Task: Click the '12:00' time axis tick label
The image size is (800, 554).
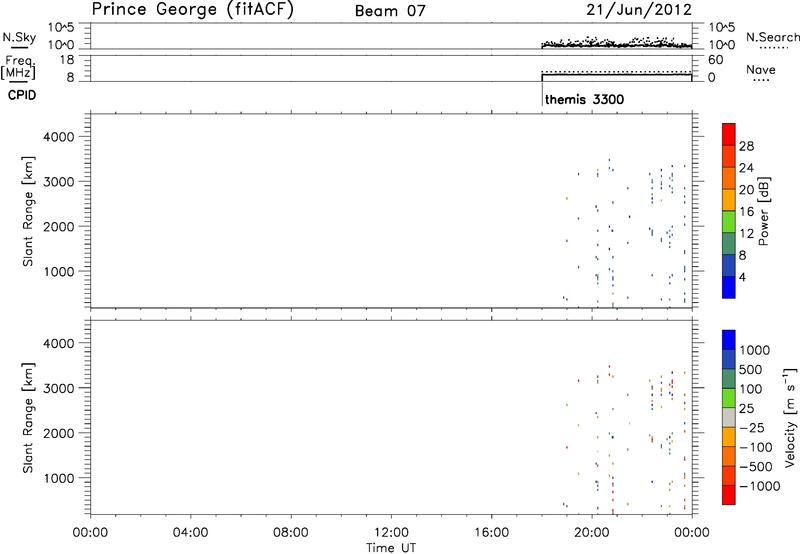Action: [x=391, y=533]
